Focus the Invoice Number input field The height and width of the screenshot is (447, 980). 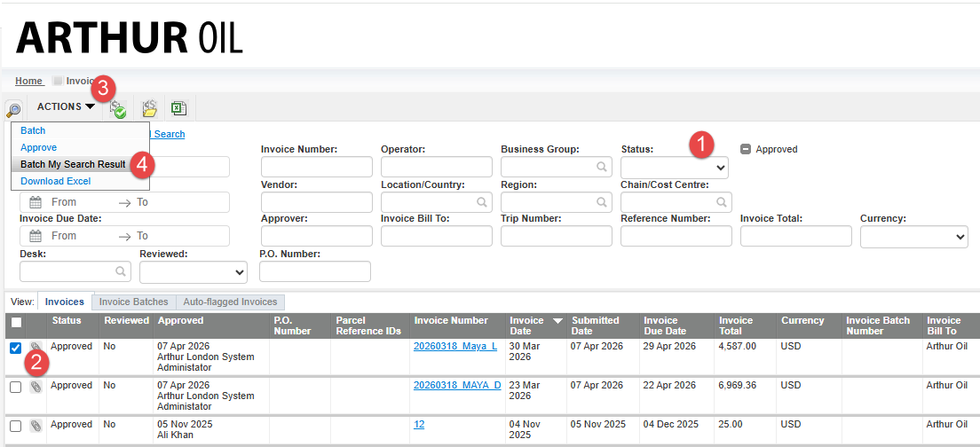click(317, 167)
